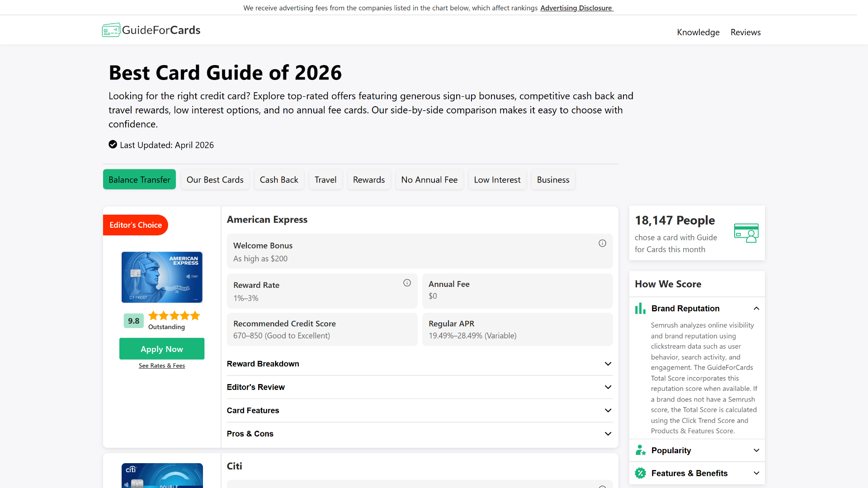Viewport: 868px width, 488px height.
Task: Click the 9.8 score badge
Action: pos(134,321)
